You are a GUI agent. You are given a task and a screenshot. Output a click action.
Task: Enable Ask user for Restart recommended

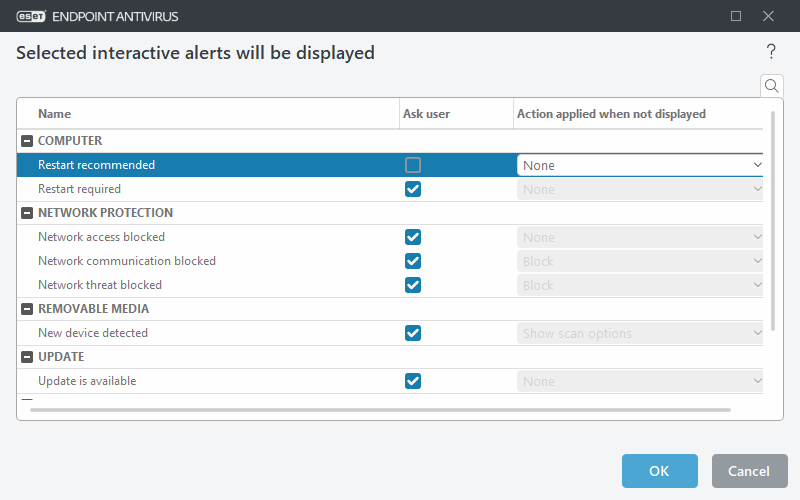413,165
